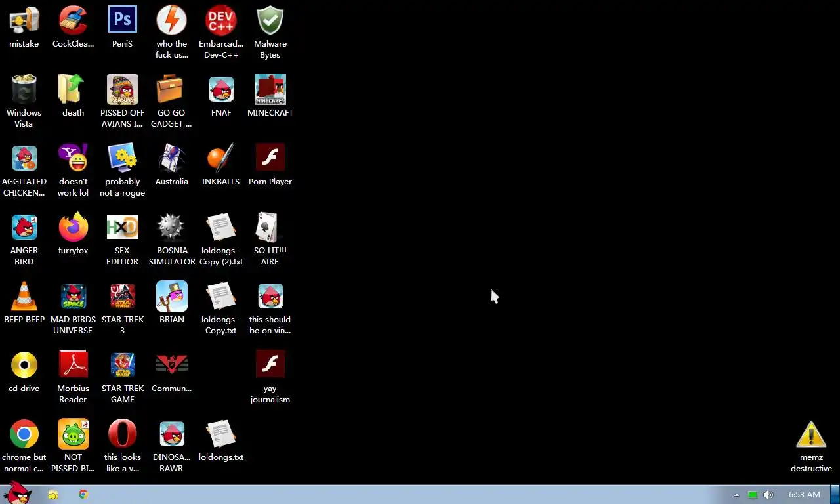
Task: Click the green square tray icon
Action: [x=753, y=495]
